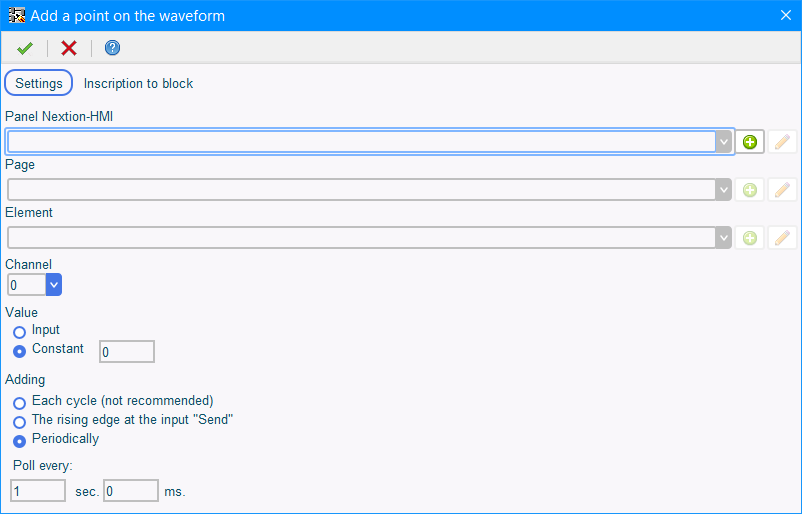Confirm with the green checkmark icon
This screenshot has height=514, width=802.
tap(25, 48)
